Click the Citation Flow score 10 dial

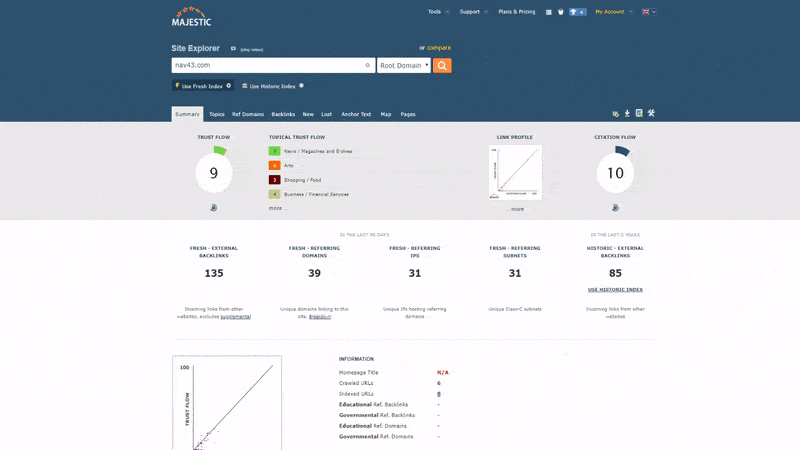coord(615,171)
